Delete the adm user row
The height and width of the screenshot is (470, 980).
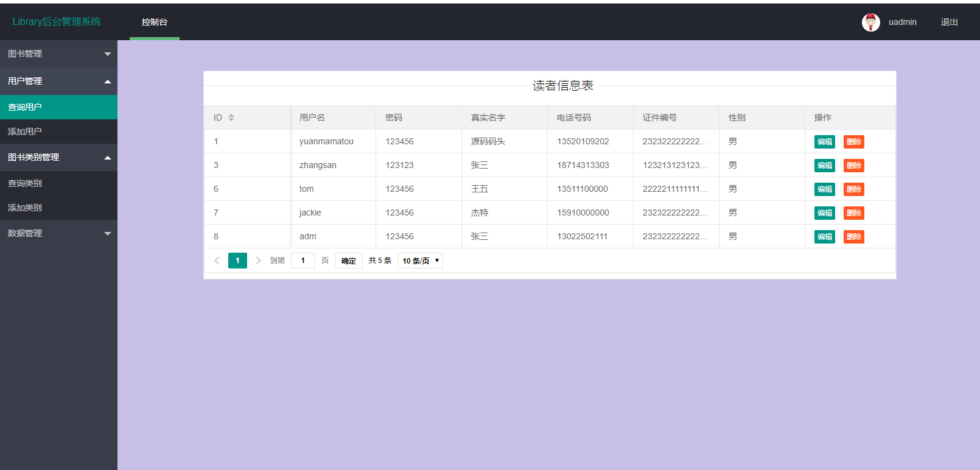coord(854,237)
